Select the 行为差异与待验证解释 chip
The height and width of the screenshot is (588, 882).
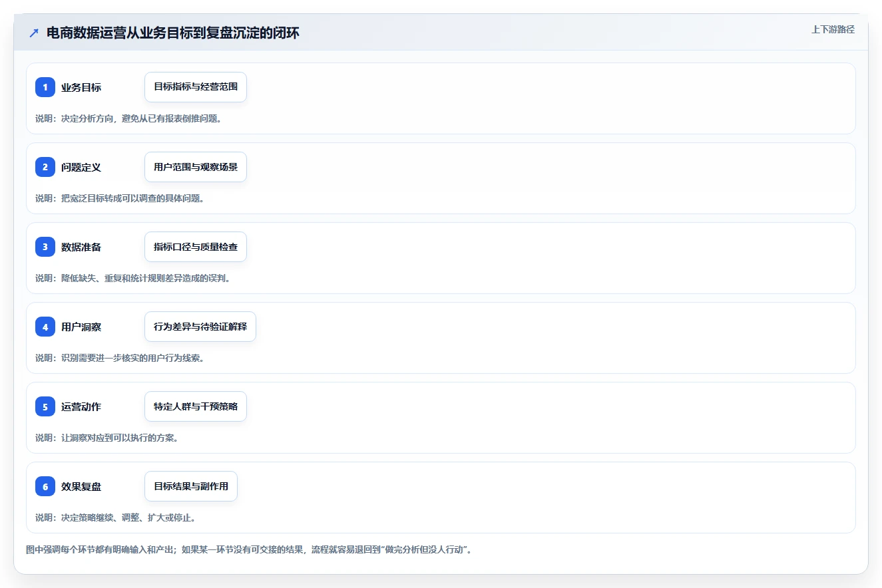click(200, 327)
